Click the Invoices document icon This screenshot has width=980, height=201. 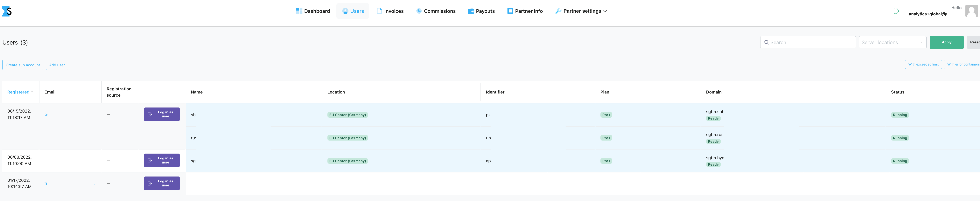point(379,11)
